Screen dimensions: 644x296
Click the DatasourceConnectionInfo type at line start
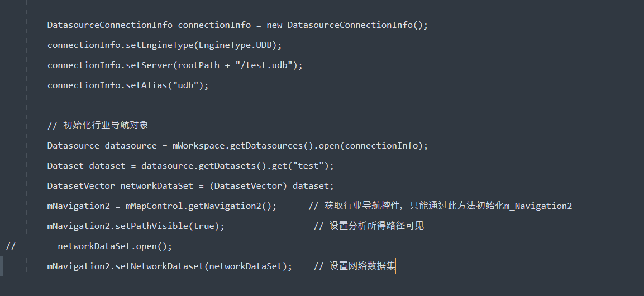click(x=109, y=25)
